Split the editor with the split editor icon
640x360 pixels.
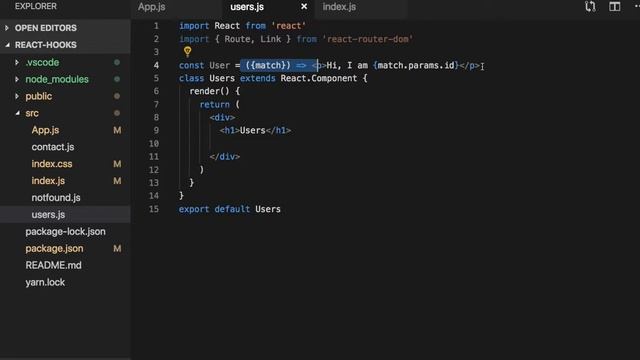[x=614, y=7]
